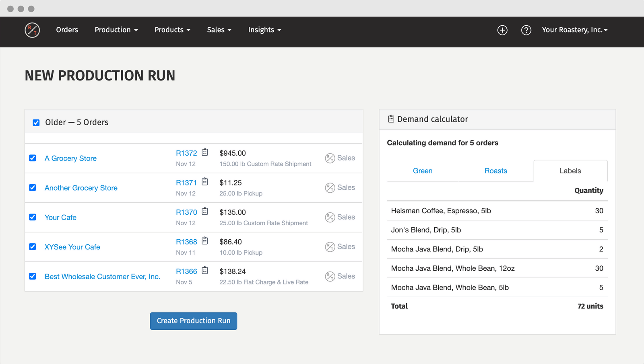Screen dimensions: 644x364
Task: Open the quick-create plus icon
Action: (502, 30)
